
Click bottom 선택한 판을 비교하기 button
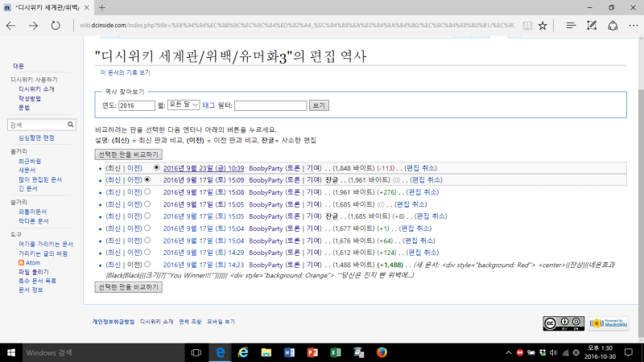(129, 287)
